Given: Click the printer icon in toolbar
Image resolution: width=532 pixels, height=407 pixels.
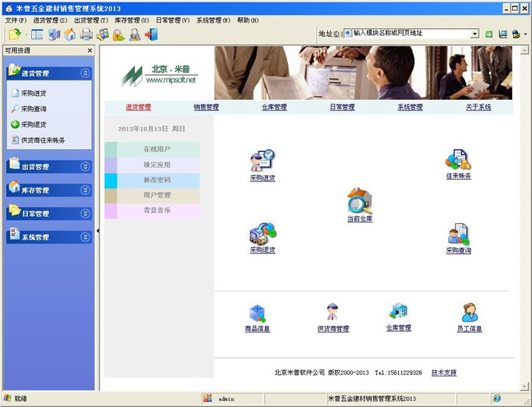Looking at the screenshot, I should tap(86, 35).
